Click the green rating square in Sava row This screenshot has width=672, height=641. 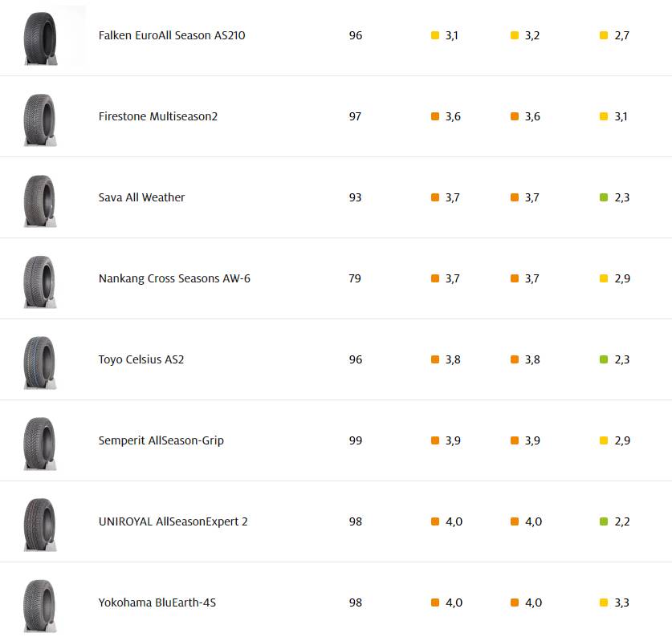604,198
